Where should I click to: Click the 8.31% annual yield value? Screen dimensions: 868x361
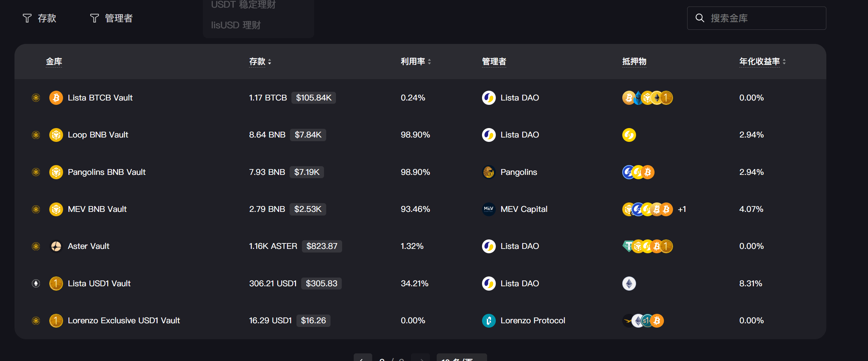pos(751,283)
